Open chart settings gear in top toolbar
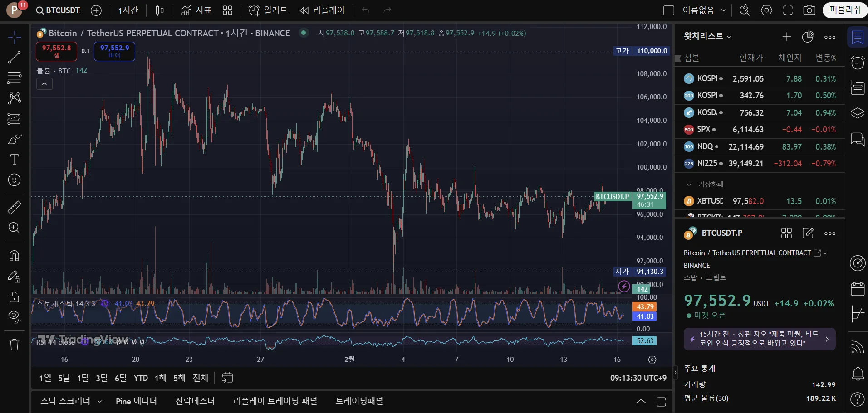 point(766,10)
